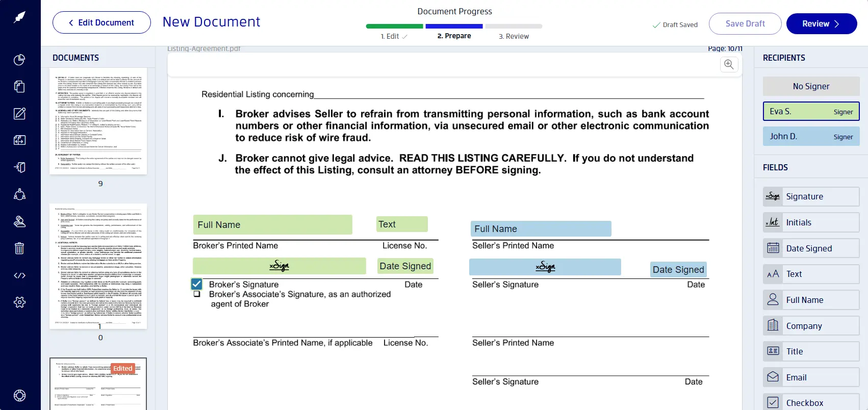Select the Title ID card icon
This screenshot has height=410, width=868.
click(773, 351)
